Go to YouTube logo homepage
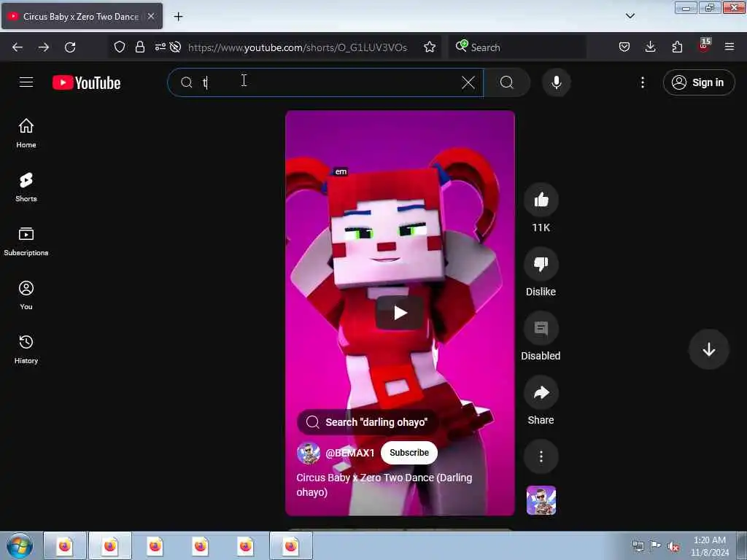Screen dimensions: 747x560 click(86, 82)
